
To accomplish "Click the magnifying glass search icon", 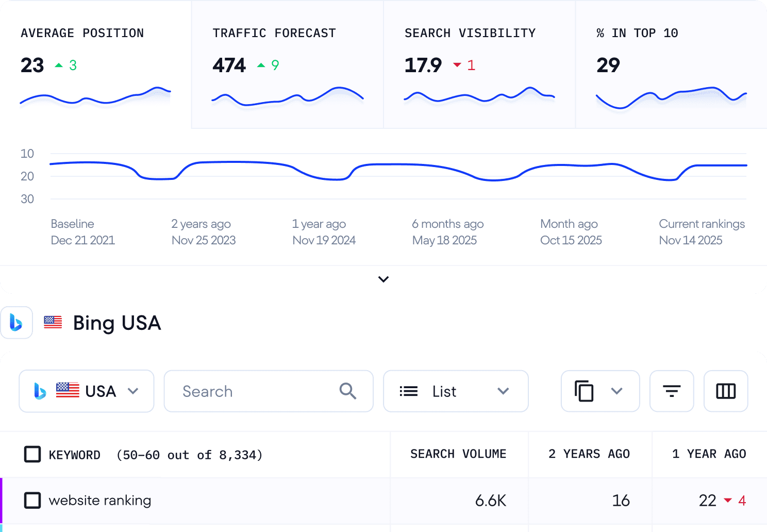I will 348,391.
